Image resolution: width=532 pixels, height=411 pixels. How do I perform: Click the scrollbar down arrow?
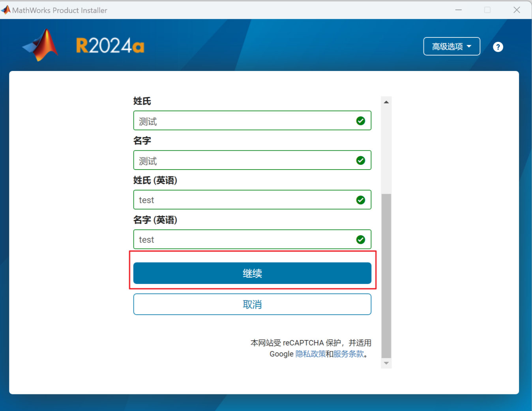point(386,363)
